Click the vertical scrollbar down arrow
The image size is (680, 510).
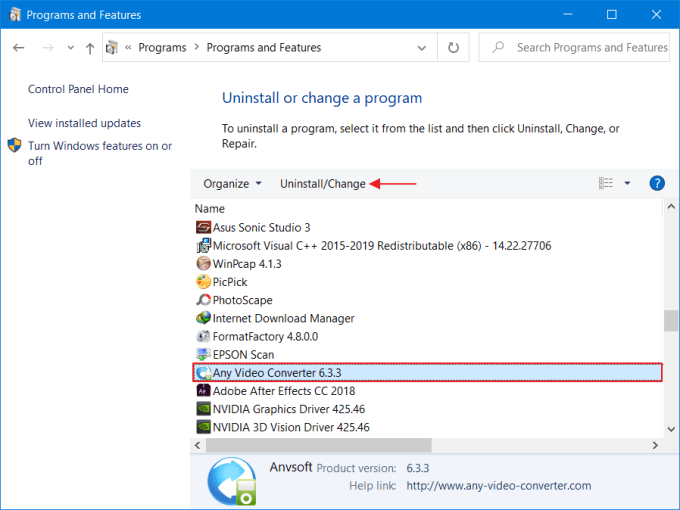pos(671,429)
